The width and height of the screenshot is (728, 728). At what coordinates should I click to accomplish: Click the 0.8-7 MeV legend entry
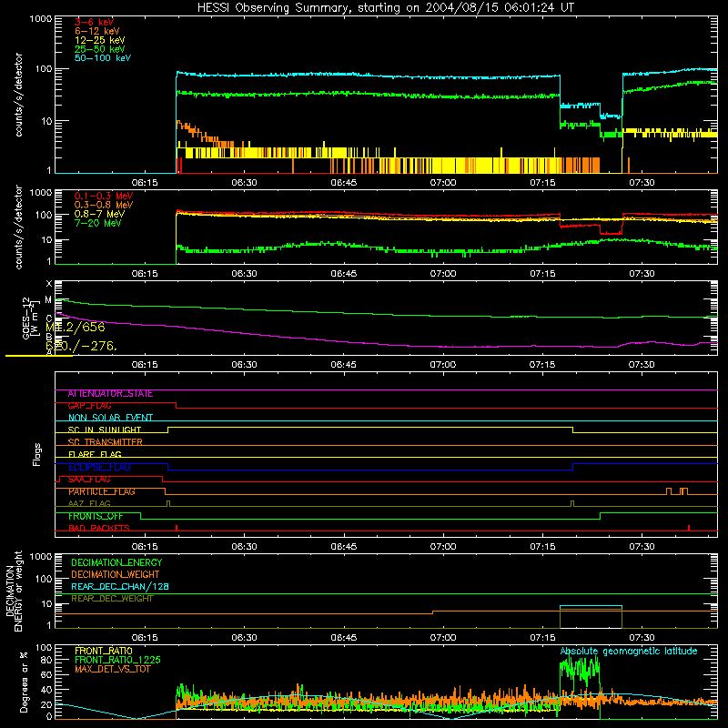pyautogui.click(x=99, y=214)
